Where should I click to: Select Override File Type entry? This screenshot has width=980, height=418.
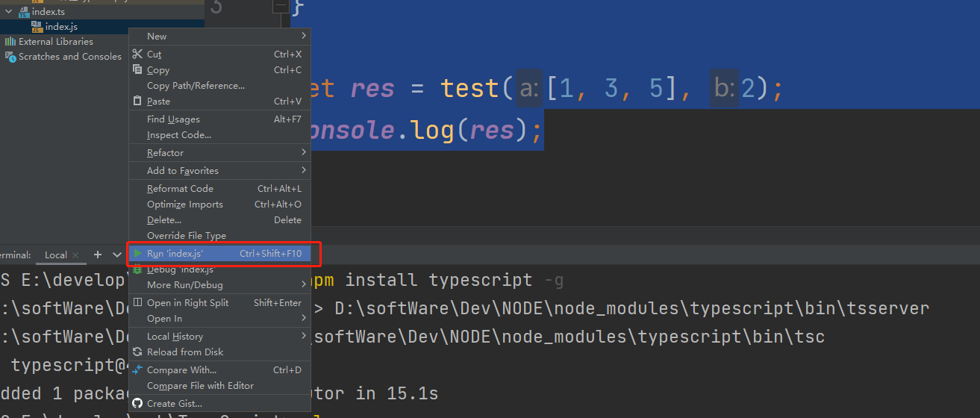pyautogui.click(x=219, y=235)
